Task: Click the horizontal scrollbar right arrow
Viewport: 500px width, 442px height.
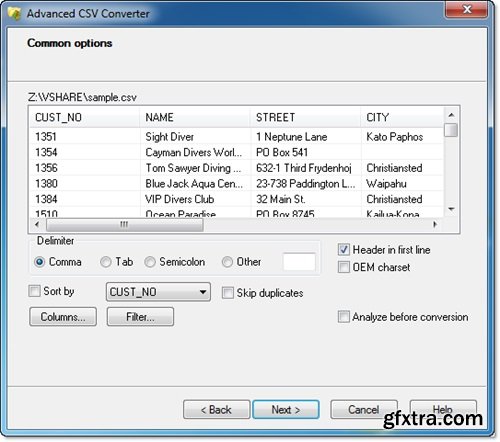Action: tap(435, 224)
